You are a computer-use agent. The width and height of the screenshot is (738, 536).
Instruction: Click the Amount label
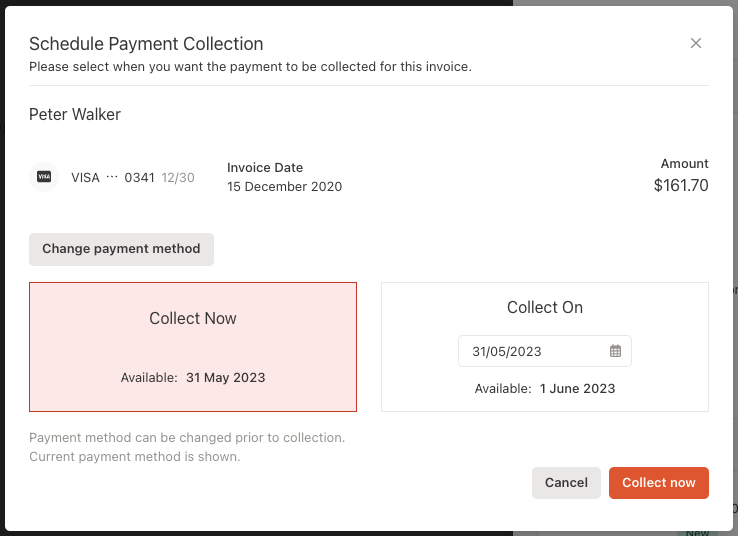[684, 164]
